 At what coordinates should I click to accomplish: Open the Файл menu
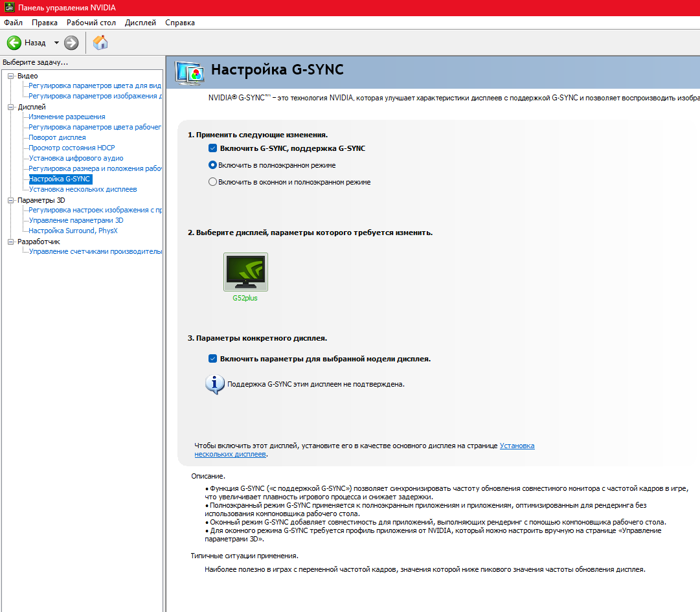tap(13, 23)
